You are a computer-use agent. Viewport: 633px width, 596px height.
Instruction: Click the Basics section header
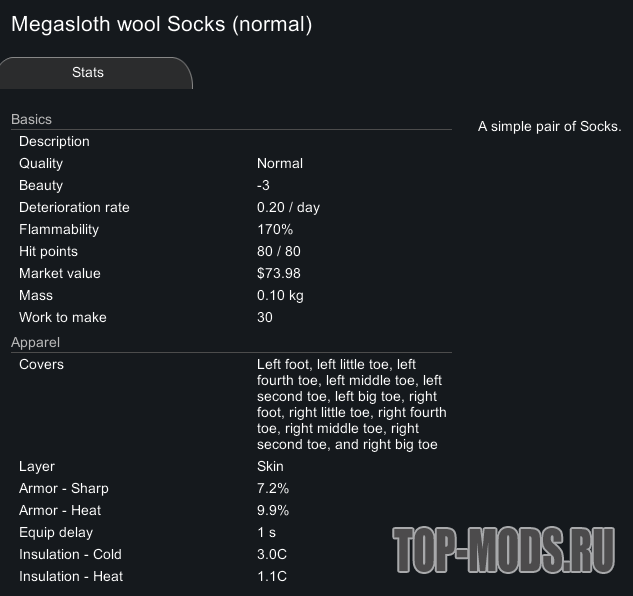tap(31, 120)
